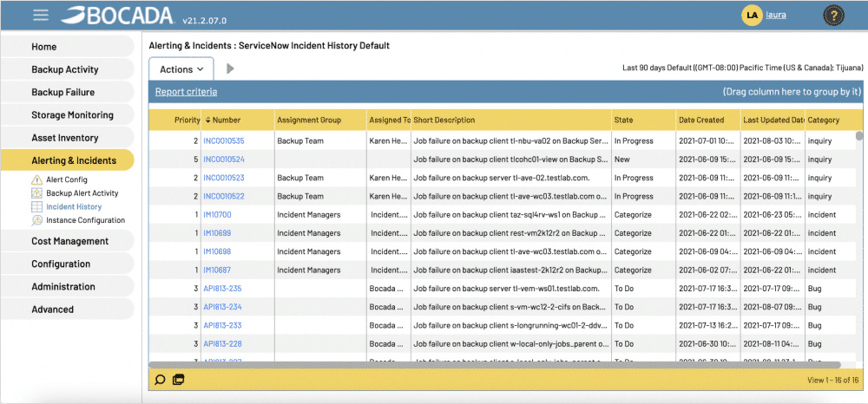868x404 pixels.
Task: Open Backup Failure section
Action: pyautogui.click(x=67, y=92)
